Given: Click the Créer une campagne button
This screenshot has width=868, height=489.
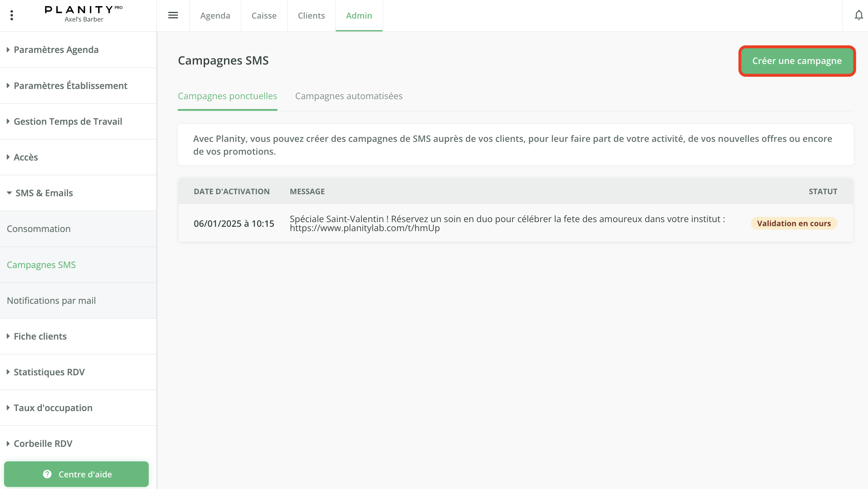Looking at the screenshot, I should [x=797, y=61].
